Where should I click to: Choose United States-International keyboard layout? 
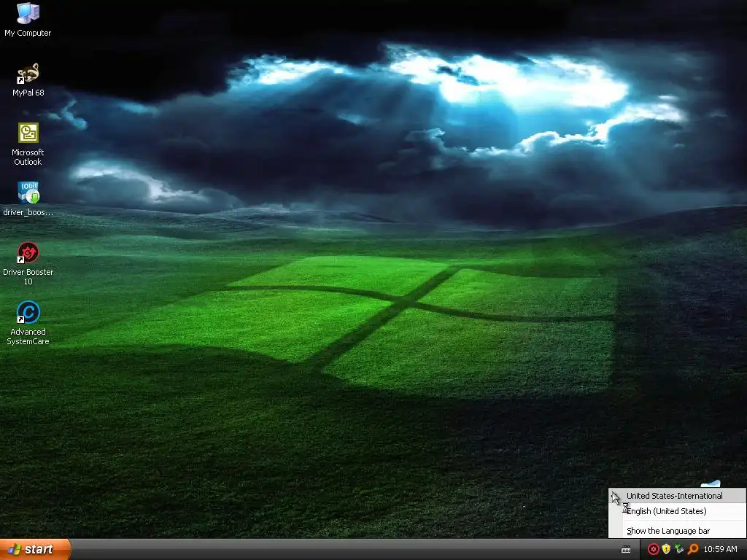click(x=678, y=496)
